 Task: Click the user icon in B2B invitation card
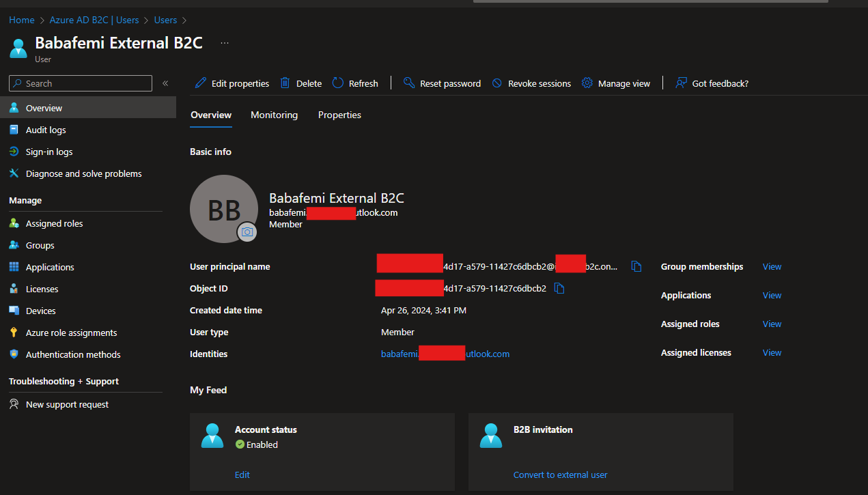491,436
